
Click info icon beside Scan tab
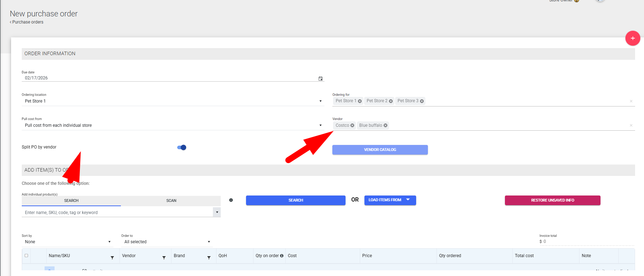(231, 200)
